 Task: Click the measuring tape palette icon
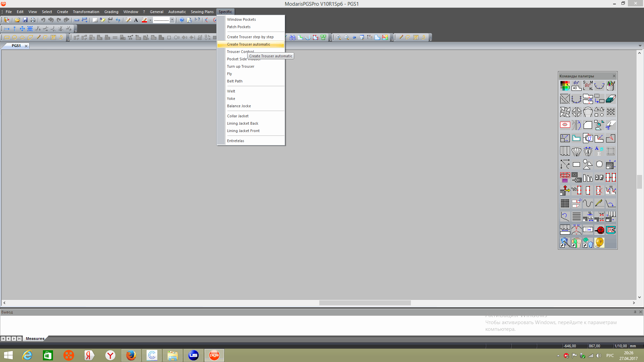pos(599,243)
